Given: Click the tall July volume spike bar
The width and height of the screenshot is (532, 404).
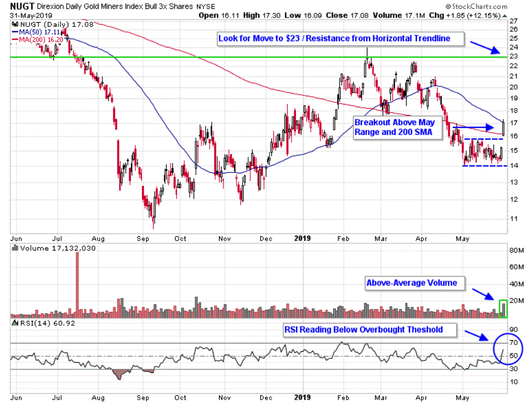Looking at the screenshot, I should pyautogui.click(x=78, y=285).
